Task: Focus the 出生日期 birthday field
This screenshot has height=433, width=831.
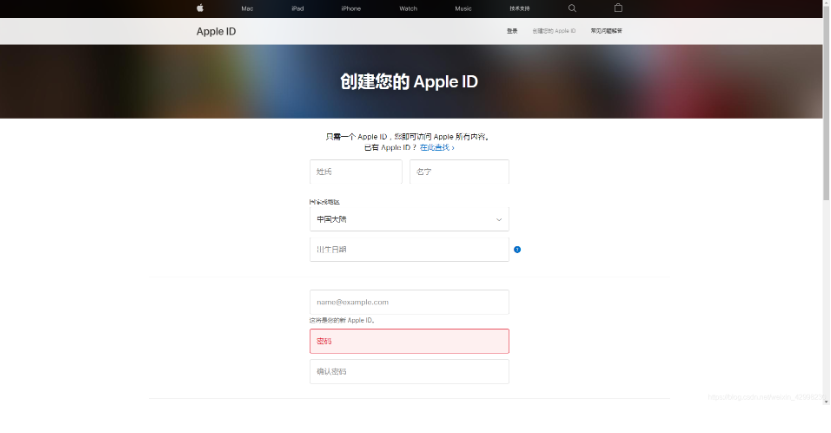Action: 409,249
